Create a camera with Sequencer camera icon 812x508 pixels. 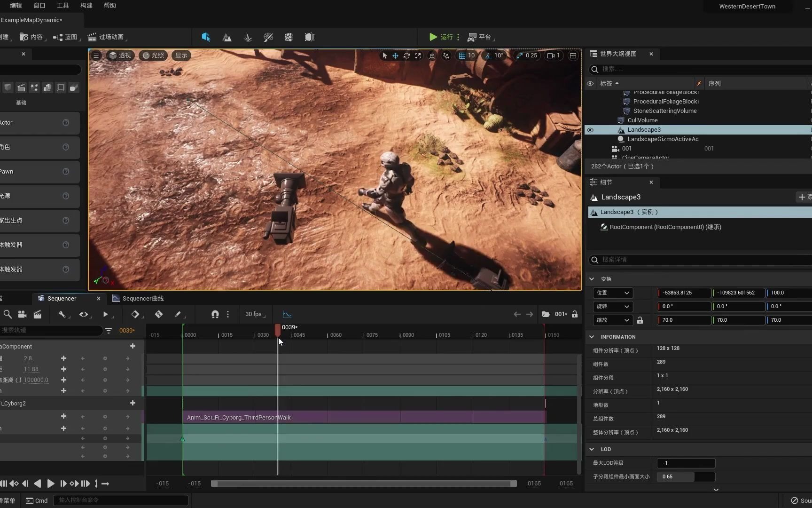point(22,314)
